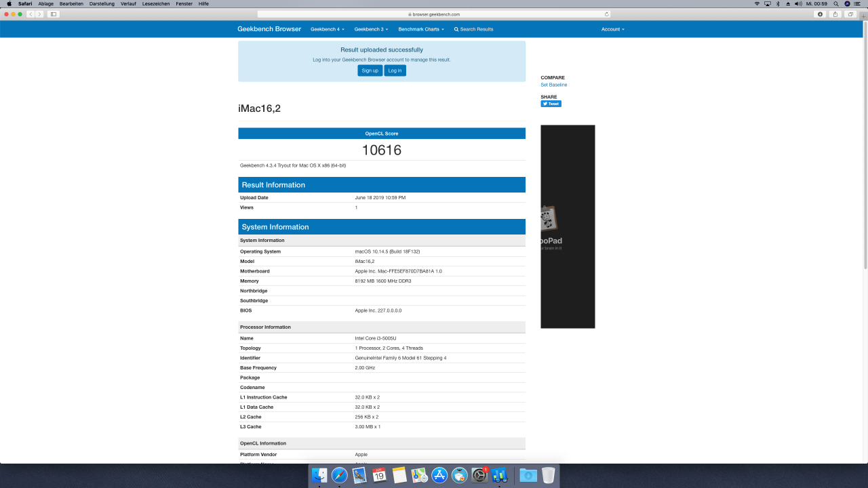Screen dimensions: 868x488
Task: Click the Geekbench Browser logo link
Action: point(269,29)
